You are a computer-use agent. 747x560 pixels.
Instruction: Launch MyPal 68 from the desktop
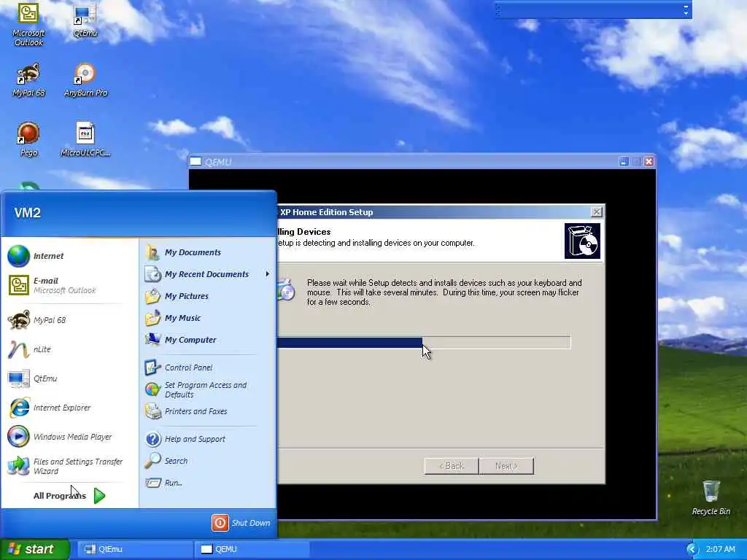tap(28, 79)
